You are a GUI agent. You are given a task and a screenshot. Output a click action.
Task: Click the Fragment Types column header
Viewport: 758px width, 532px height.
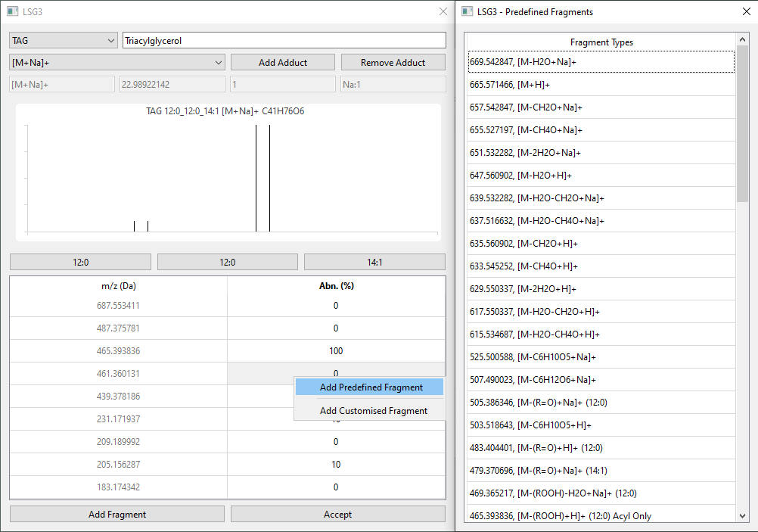(x=601, y=42)
